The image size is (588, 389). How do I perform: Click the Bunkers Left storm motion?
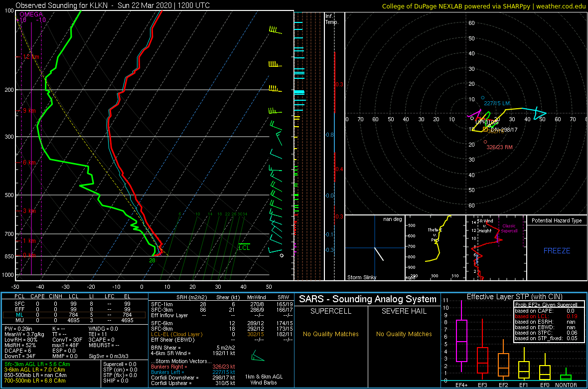[x=193, y=372]
